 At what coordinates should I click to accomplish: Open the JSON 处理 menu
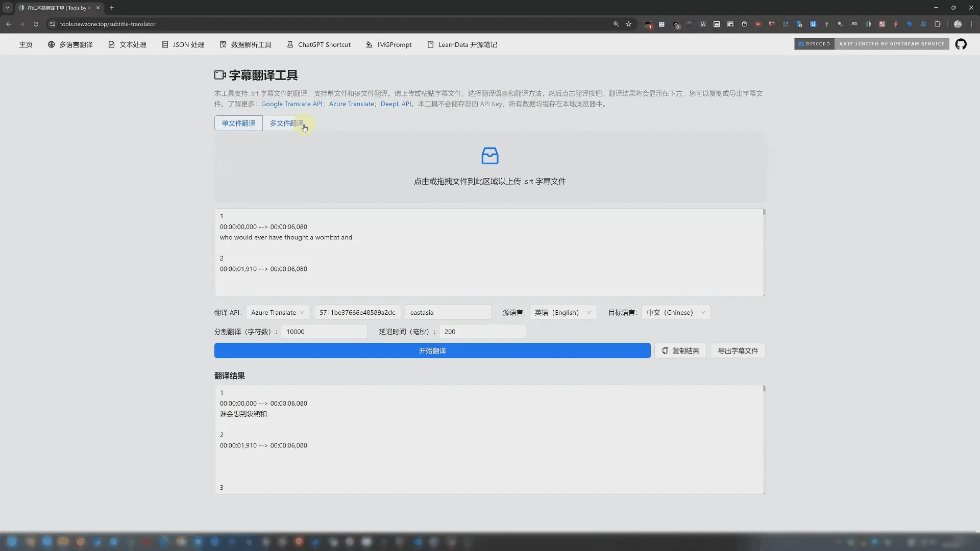[x=183, y=44]
